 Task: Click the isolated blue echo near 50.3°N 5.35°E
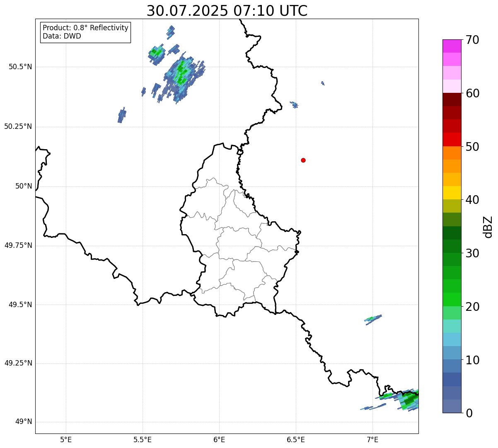tap(122, 115)
